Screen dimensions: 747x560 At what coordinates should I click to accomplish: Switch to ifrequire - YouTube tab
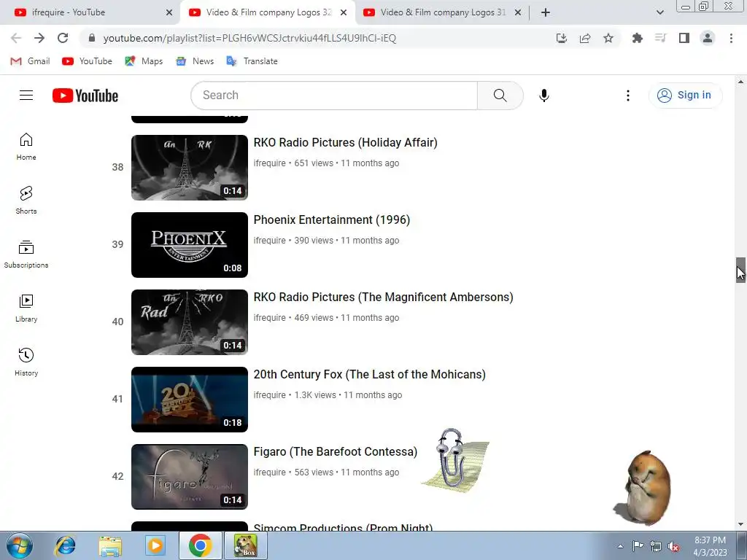(89, 12)
